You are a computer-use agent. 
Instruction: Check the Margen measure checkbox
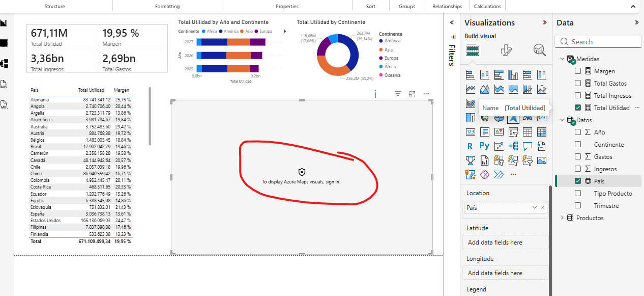[578, 71]
